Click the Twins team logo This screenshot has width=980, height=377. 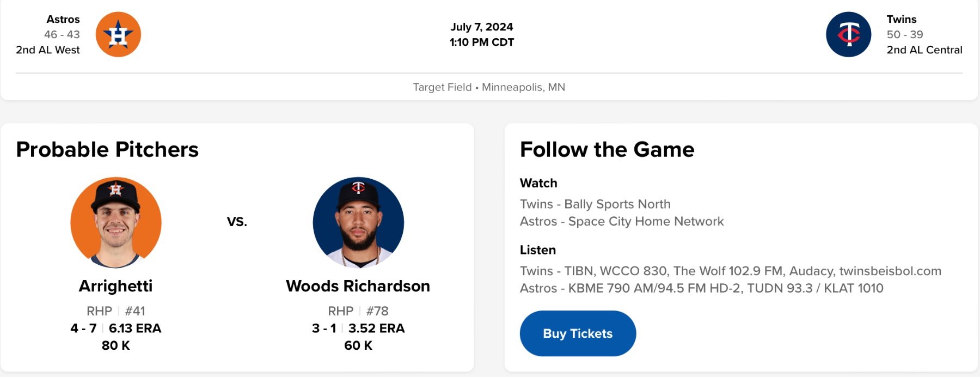click(848, 34)
